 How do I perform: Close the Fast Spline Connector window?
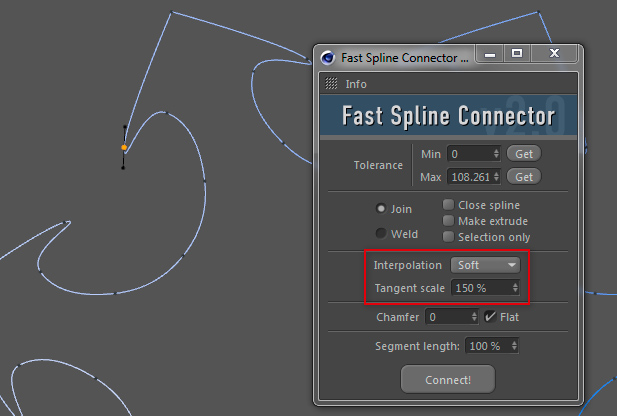point(554,54)
